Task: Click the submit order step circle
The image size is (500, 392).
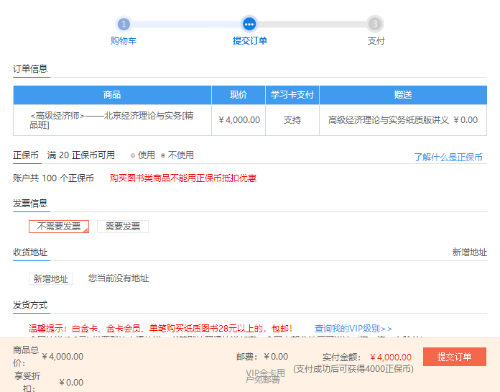Action: point(249,24)
